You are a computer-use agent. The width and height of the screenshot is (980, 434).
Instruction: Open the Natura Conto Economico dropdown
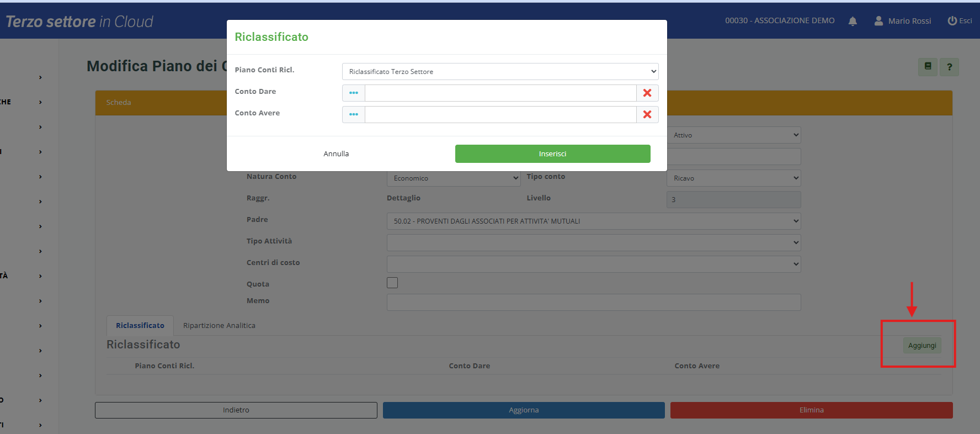(454, 178)
